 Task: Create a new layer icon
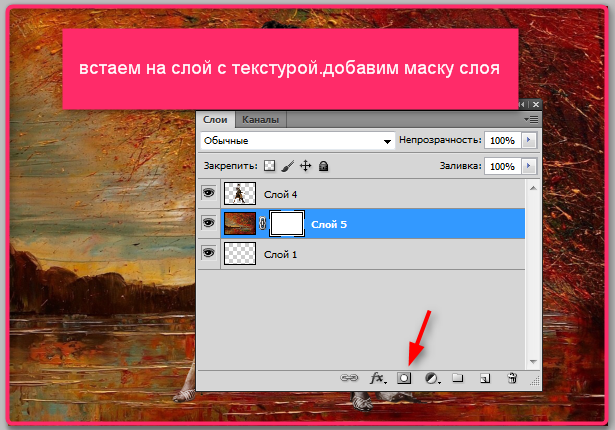(485, 378)
